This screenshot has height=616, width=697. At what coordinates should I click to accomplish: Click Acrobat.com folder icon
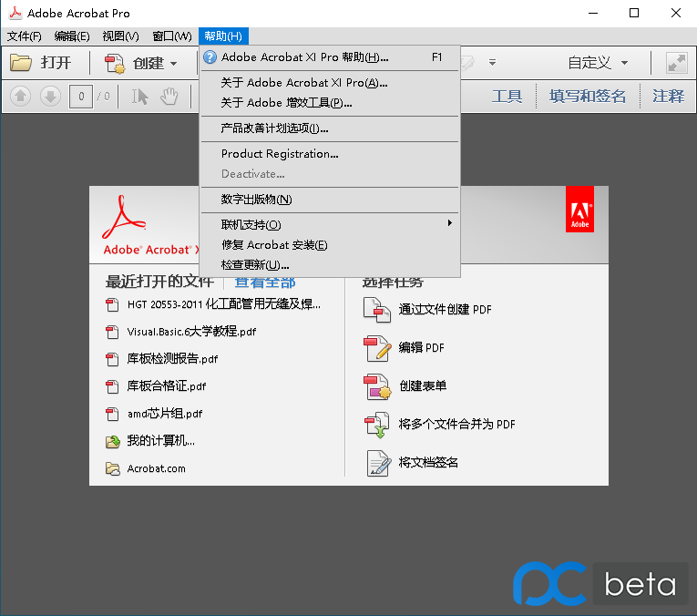(x=112, y=469)
